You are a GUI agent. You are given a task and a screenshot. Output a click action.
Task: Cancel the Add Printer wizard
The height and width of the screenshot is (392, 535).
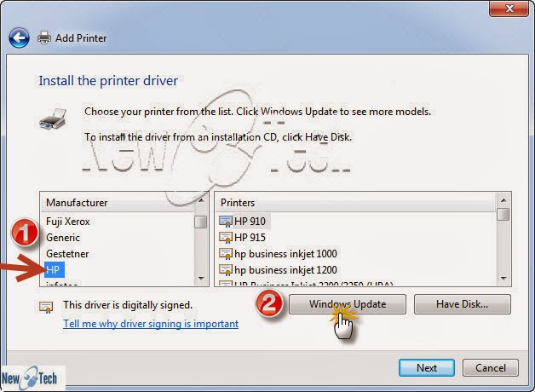click(491, 368)
